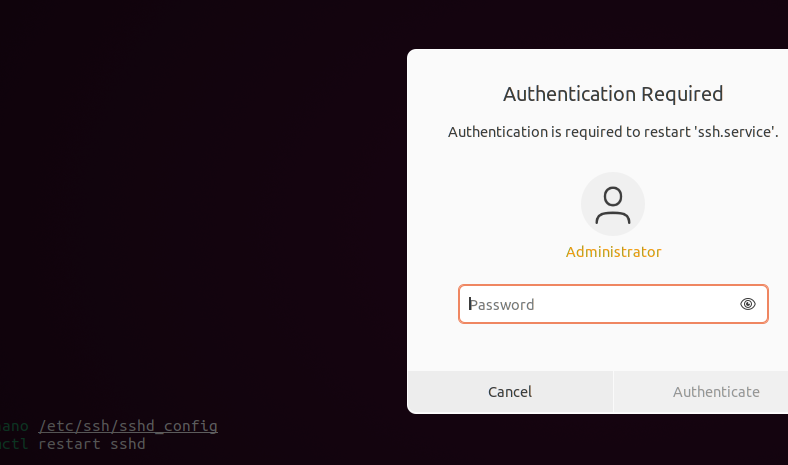The width and height of the screenshot is (788, 465).
Task: Click blank dialog area below the password field
Action: point(612,348)
